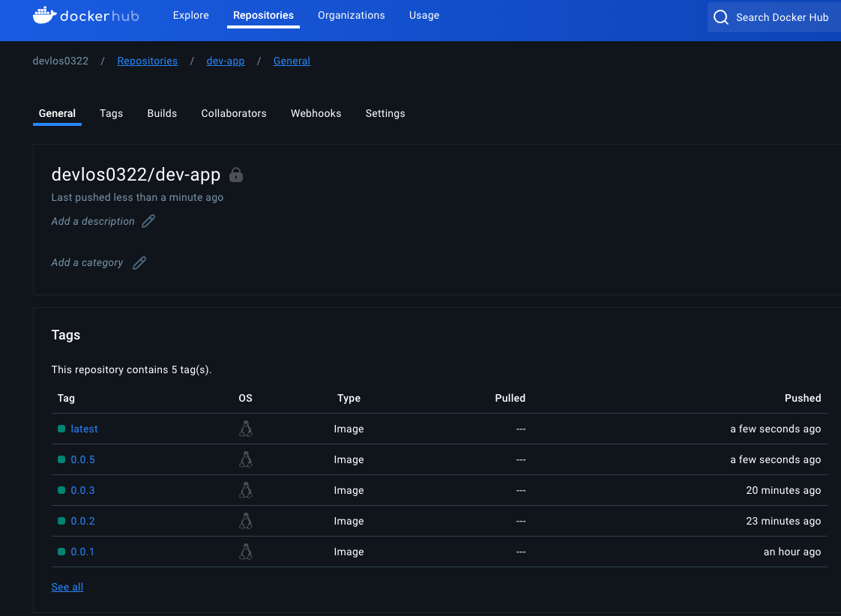Click the Linux penguin icon in 0.0.3 row

tap(246, 490)
